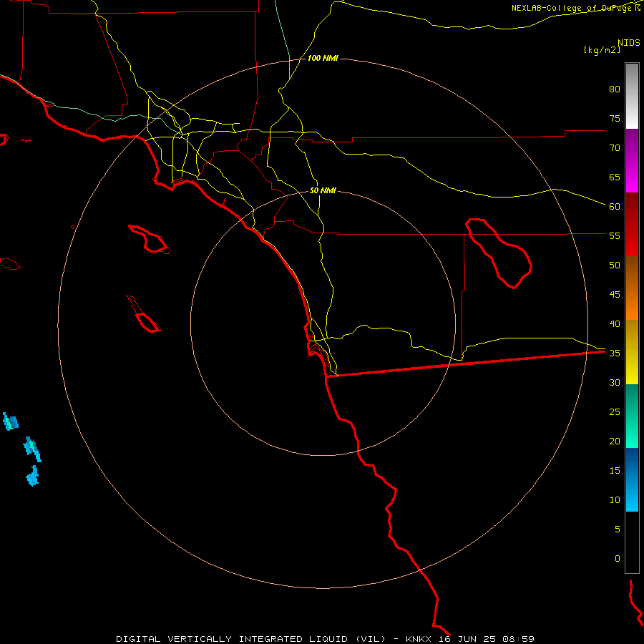The width and height of the screenshot is (644, 644).
Task: Click the color scale value '30'
Action: 615,383
